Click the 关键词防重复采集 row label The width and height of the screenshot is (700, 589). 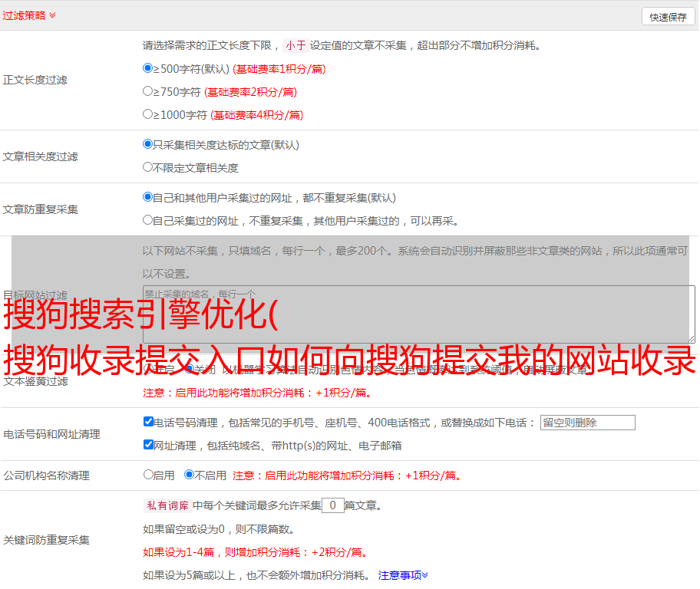point(46,540)
